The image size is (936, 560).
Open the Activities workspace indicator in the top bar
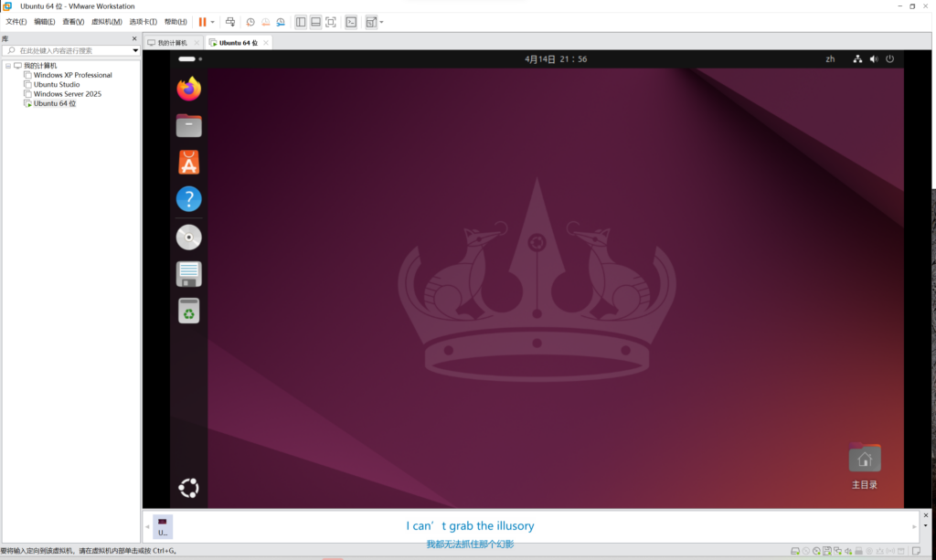[190, 59]
